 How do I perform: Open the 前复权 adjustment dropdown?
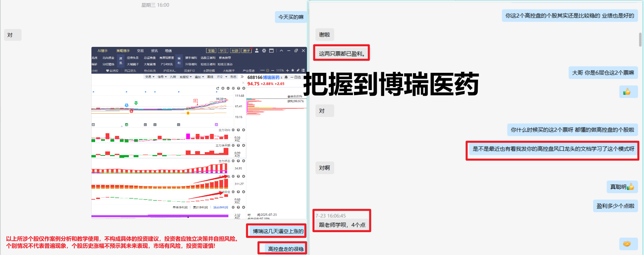[x=186, y=77]
